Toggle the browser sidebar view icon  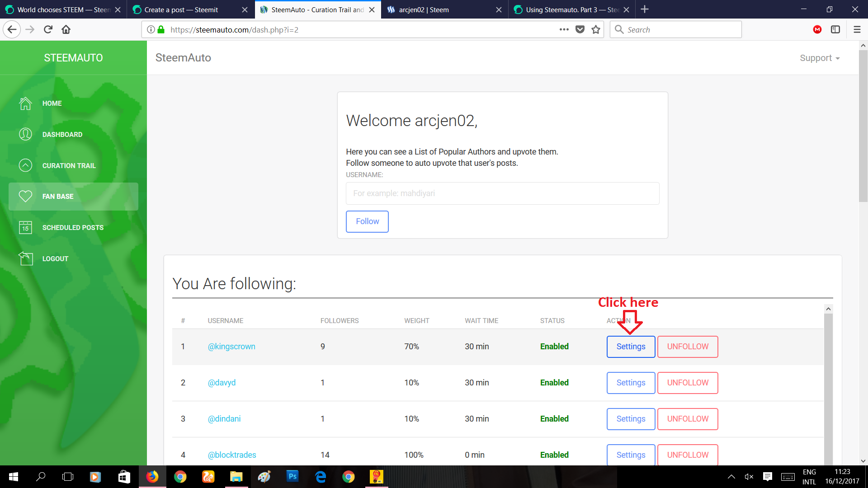pos(835,30)
